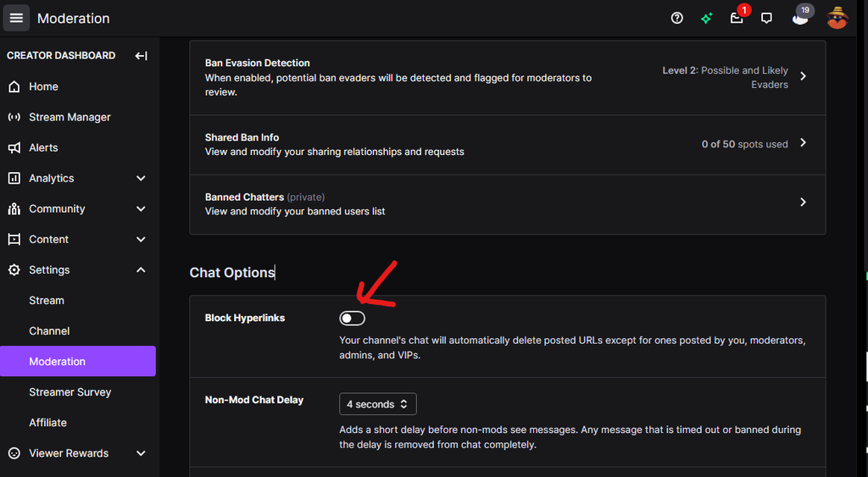Collapse the Settings sidebar section
Viewport: 868px width, 477px height.
point(141,269)
